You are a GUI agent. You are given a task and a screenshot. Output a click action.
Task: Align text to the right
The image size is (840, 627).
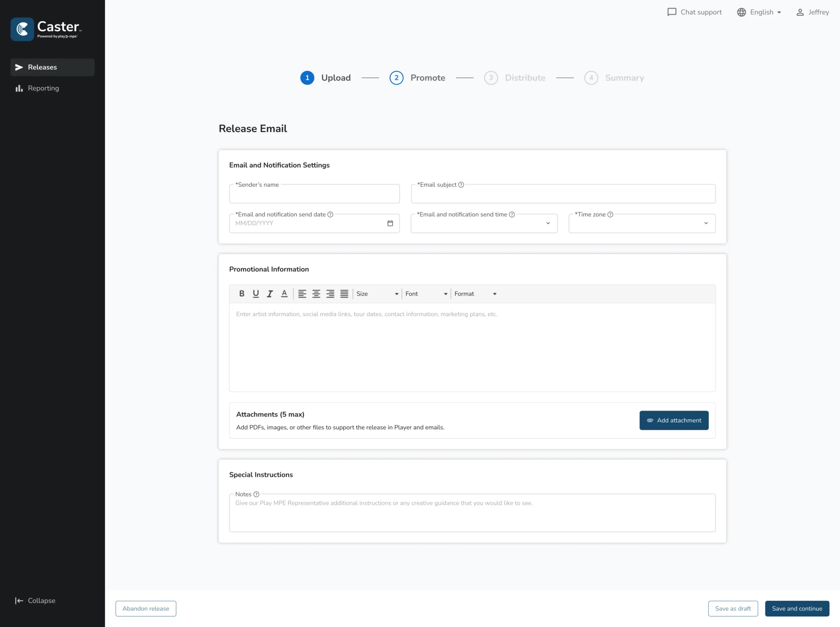click(330, 293)
